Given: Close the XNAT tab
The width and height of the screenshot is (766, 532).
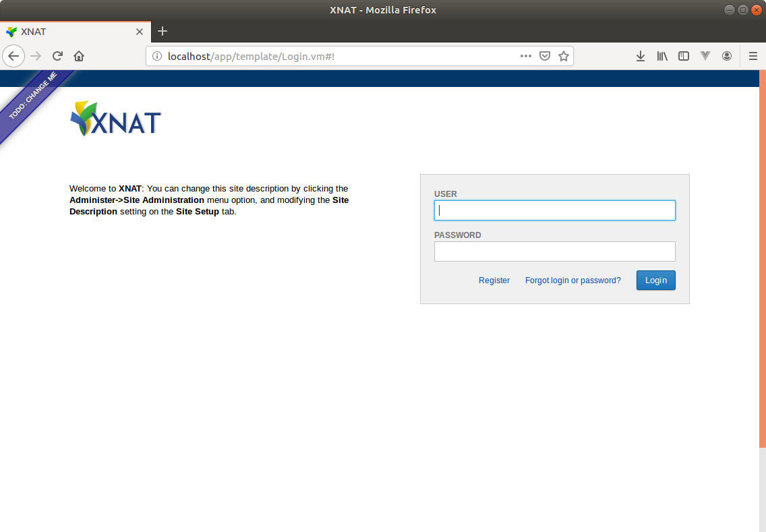Looking at the screenshot, I should pyautogui.click(x=139, y=32).
